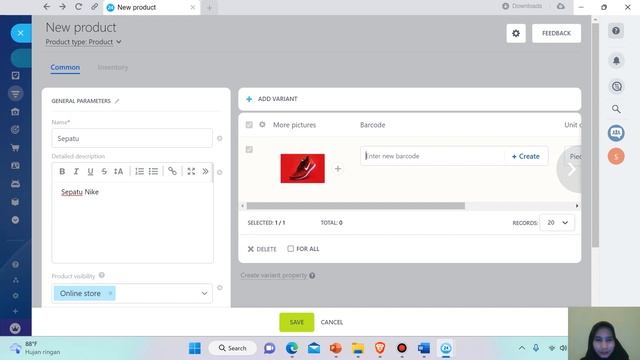Open the search magnifier in right panel

pos(616,109)
